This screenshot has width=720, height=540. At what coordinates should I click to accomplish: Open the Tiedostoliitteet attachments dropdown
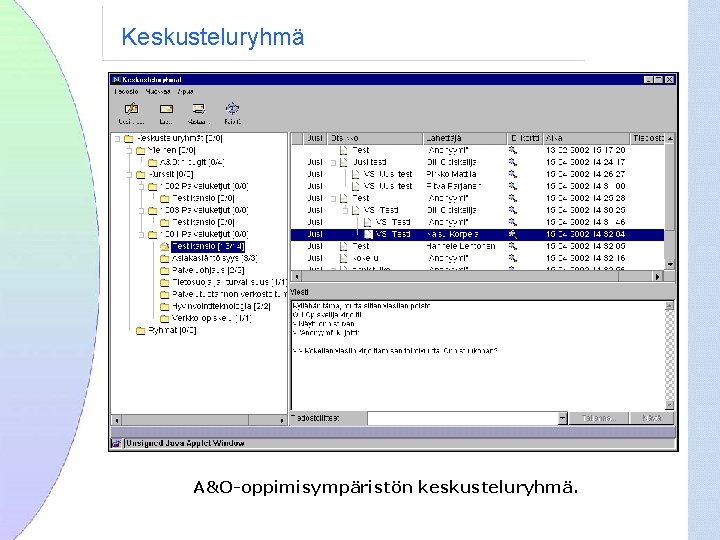[562, 418]
